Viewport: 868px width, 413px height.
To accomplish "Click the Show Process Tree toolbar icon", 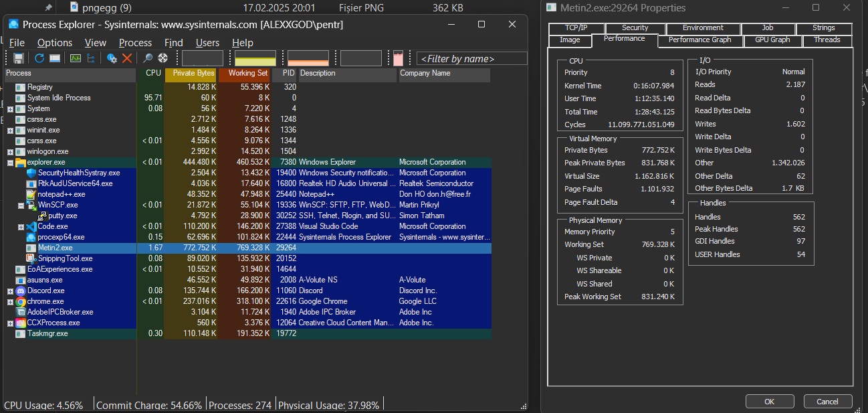I will [90, 59].
